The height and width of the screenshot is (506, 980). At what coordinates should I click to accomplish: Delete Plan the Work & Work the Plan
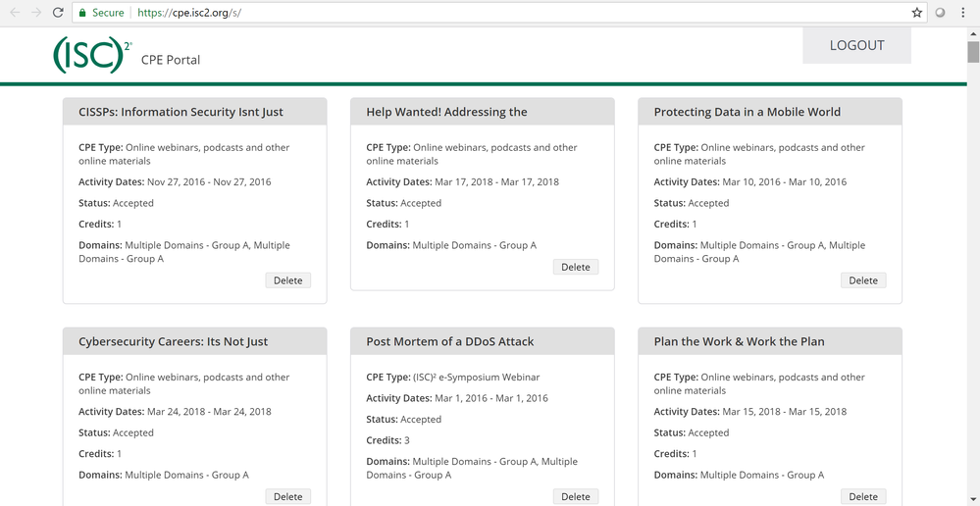(x=862, y=496)
